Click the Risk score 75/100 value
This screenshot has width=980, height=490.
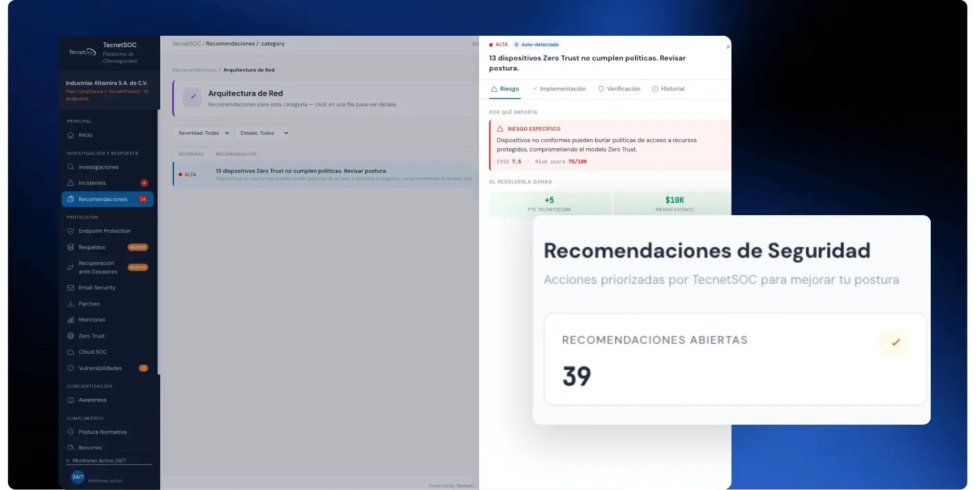coord(577,162)
